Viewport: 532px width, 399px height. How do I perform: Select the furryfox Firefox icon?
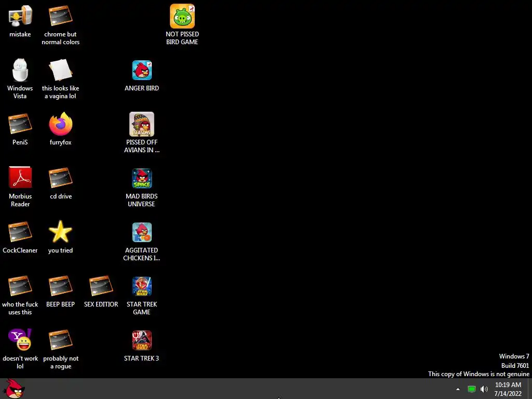60,124
